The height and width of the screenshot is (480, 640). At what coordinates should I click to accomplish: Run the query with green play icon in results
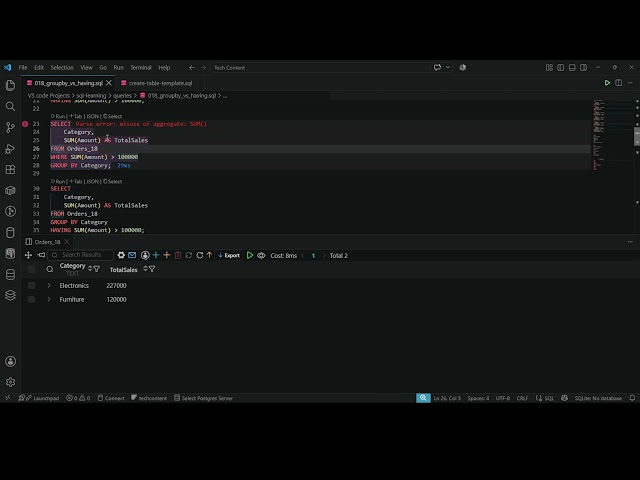(x=250, y=255)
